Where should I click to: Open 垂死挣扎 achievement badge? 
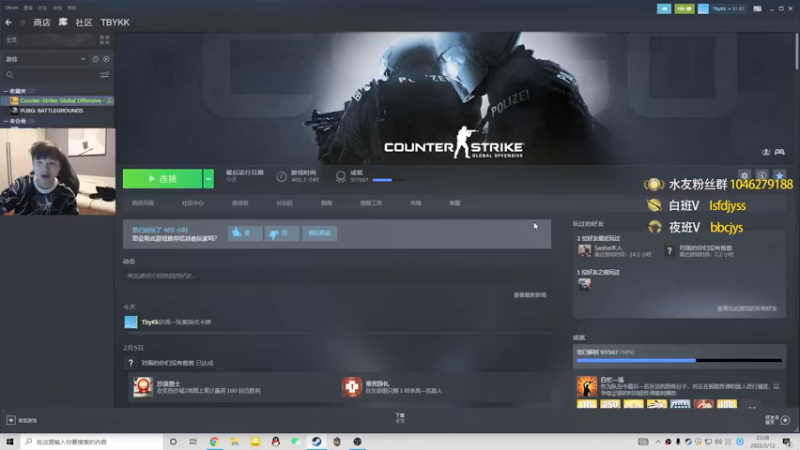click(352, 387)
